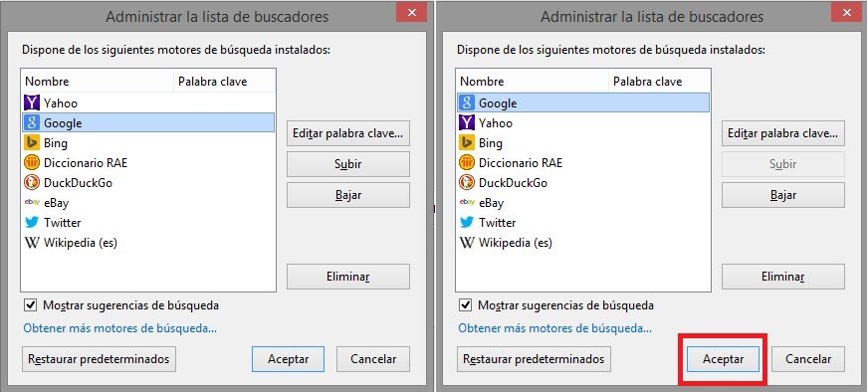Toggle Mostrar sugerencias checkbox in left dialog
The height and width of the screenshot is (392, 868).
click(31, 305)
